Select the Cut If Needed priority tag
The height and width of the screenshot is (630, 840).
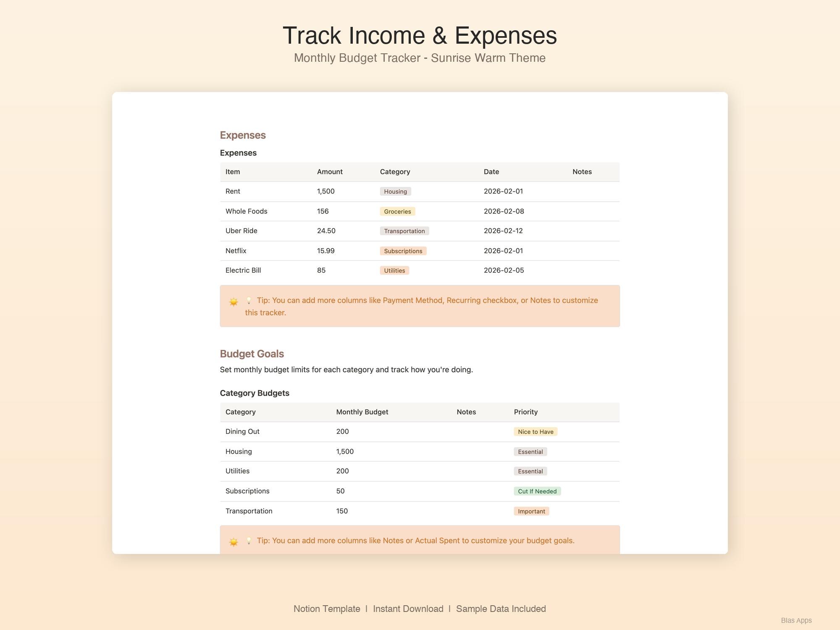tap(537, 491)
